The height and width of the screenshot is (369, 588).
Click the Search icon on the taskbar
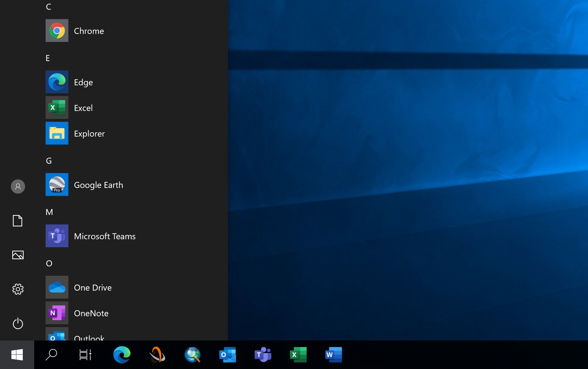[51, 355]
